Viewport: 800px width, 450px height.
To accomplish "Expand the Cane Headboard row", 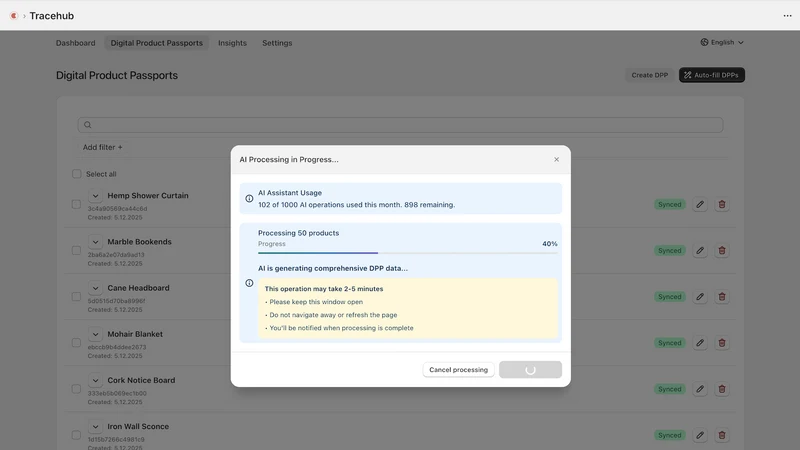I will tap(95, 288).
